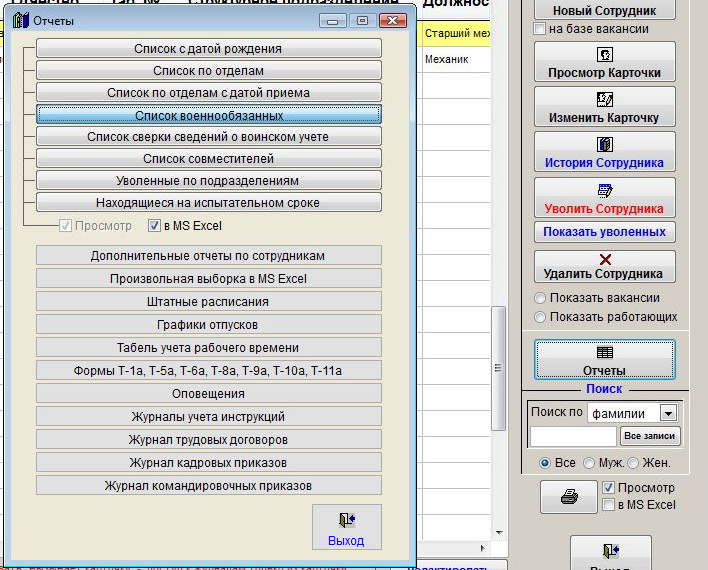Image resolution: width=708 pixels, height=570 pixels.
Task: Open 'Табель учета рабочего времени'
Action: tap(209, 347)
